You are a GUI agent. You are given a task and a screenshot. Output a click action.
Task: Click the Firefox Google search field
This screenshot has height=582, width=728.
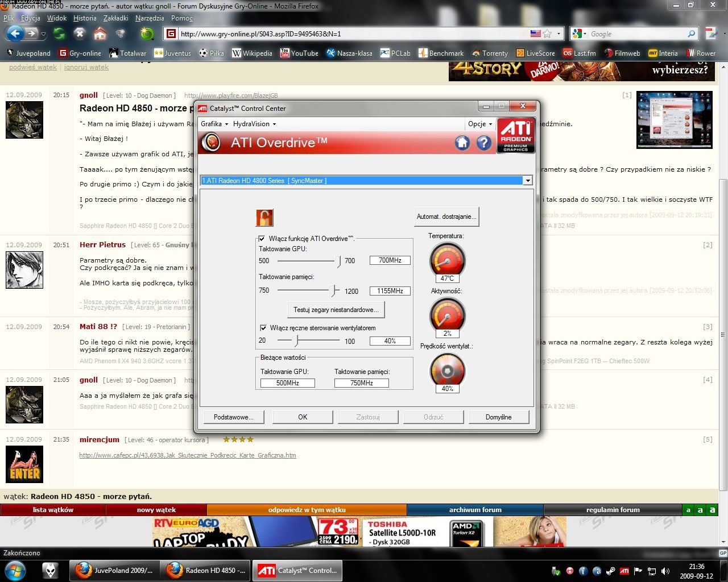(637, 34)
